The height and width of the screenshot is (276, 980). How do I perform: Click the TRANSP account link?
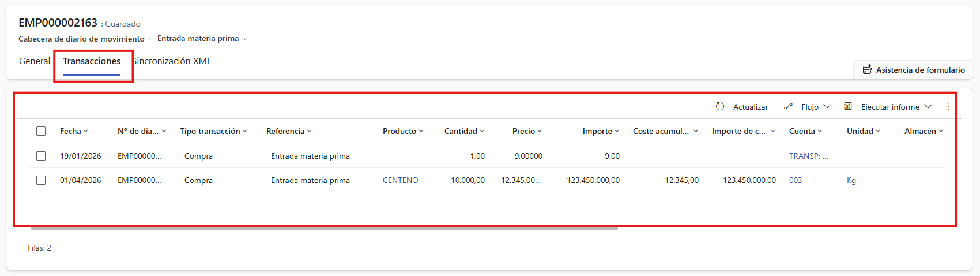808,156
